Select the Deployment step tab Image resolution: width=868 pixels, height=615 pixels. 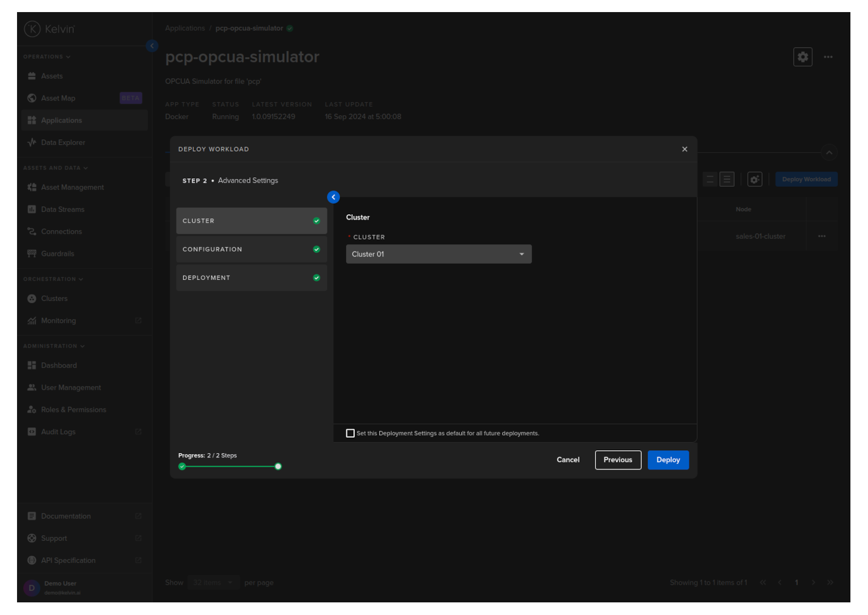point(251,278)
